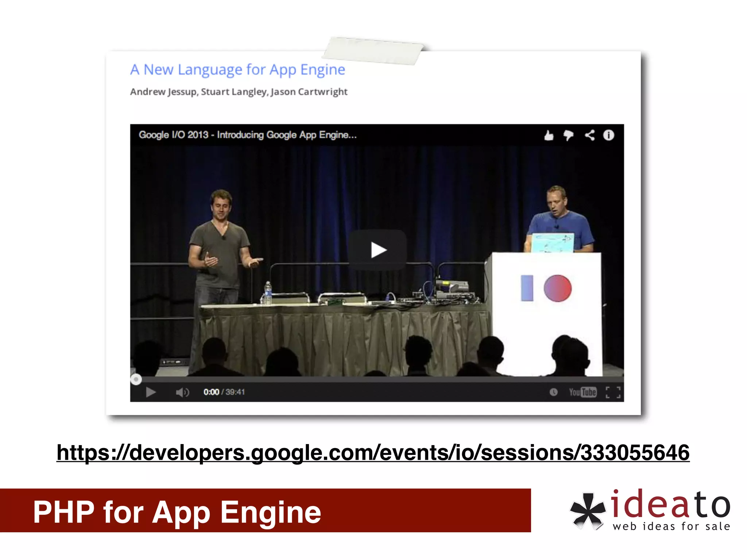Screen dimensions: 747x560
Task: Open video on YouTube via logo
Action: pyautogui.click(x=583, y=392)
